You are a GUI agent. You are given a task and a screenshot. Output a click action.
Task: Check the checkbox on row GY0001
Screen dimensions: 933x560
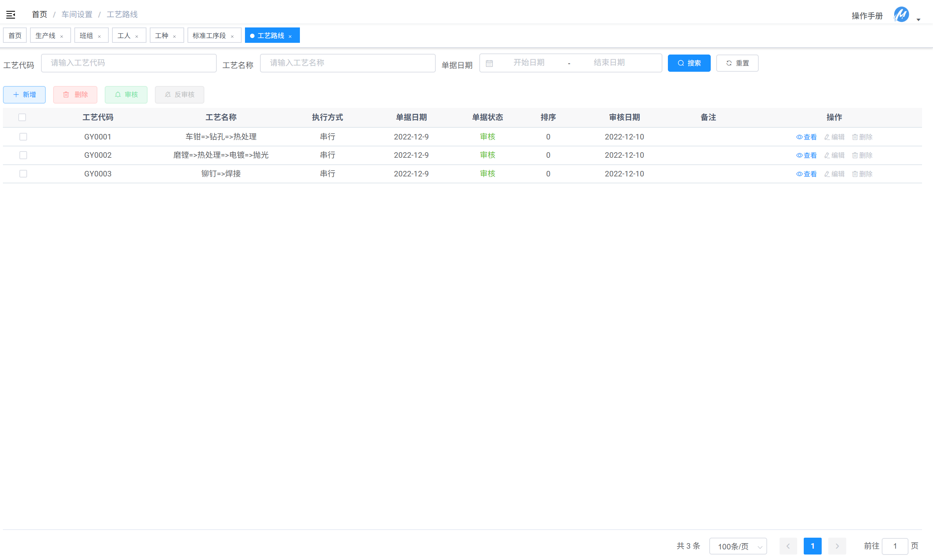(23, 137)
